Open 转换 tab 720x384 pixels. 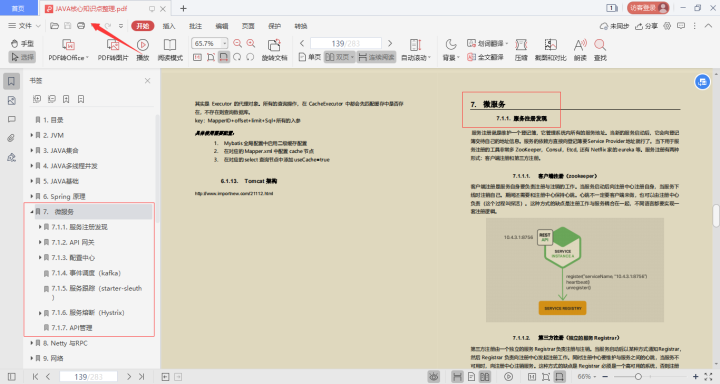tap(301, 26)
